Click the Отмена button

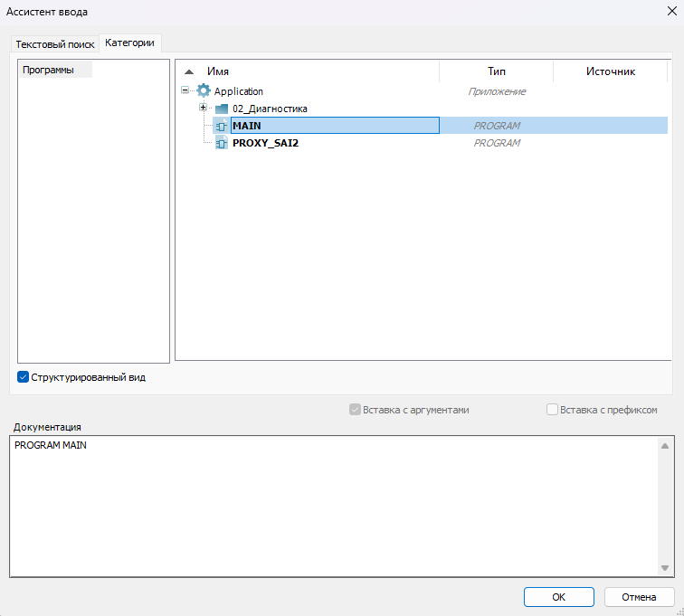638,597
